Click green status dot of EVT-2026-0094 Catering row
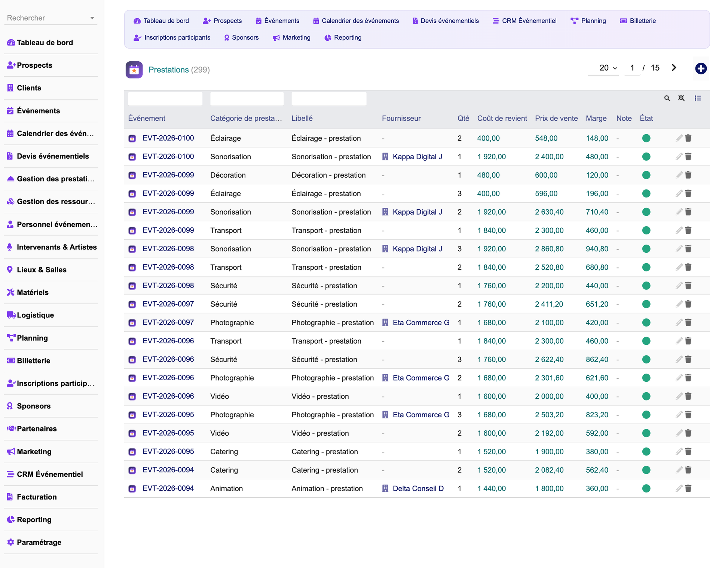The image size is (728, 568). pyautogui.click(x=646, y=470)
